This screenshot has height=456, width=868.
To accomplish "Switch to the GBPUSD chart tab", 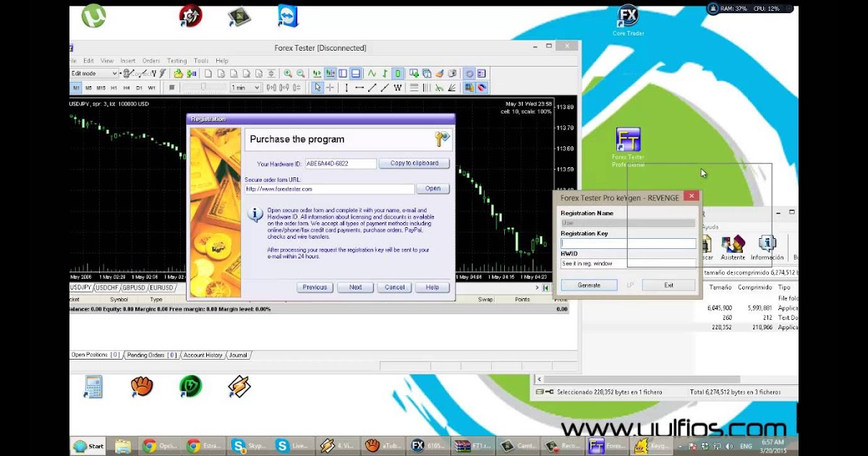I will [134, 287].
